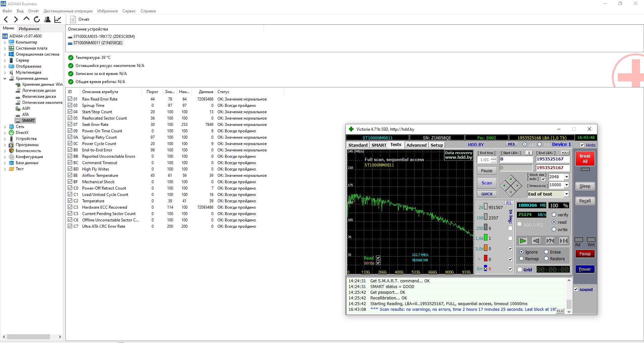Click the Pause button

tap(487, 170)
